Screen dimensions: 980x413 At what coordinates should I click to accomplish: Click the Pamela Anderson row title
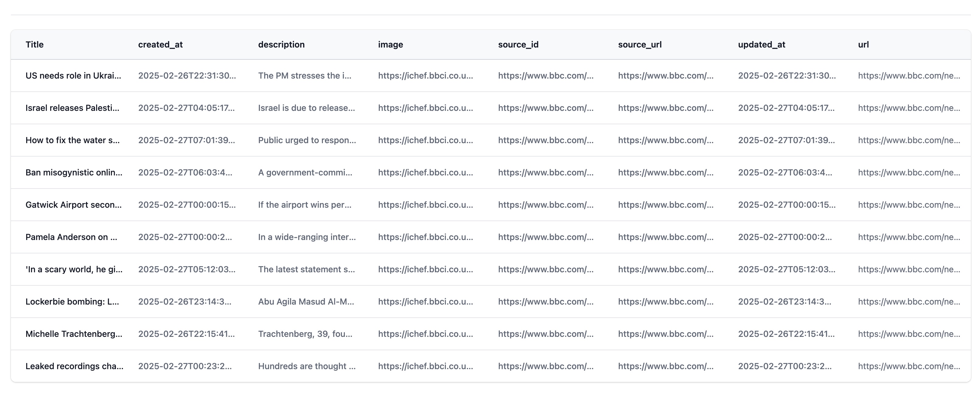71,237
